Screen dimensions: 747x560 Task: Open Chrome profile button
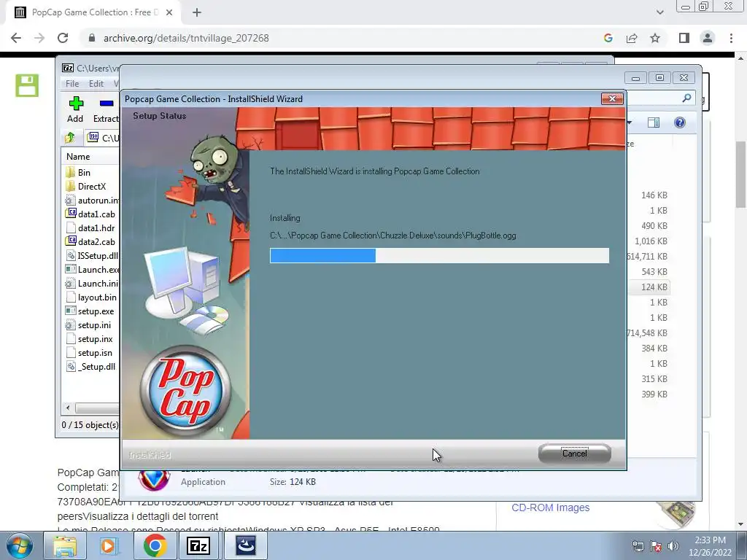708,38
